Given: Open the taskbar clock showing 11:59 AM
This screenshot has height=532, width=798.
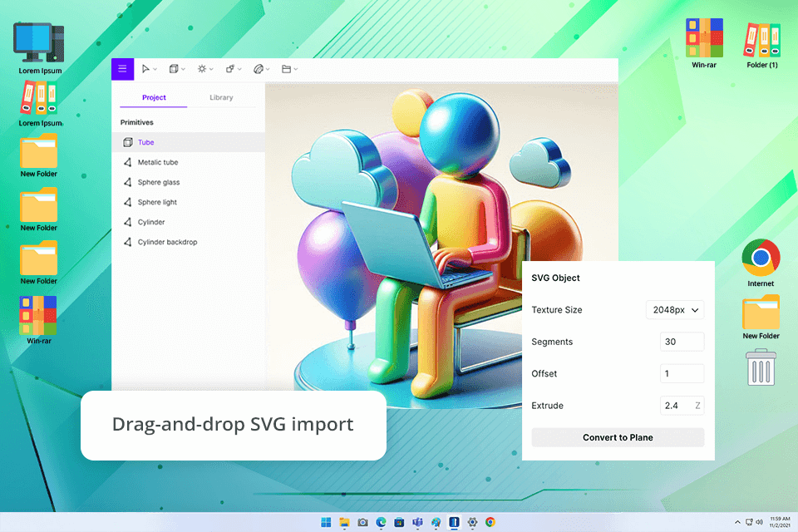Looking at the screenshot, I should tap(780, 522).
